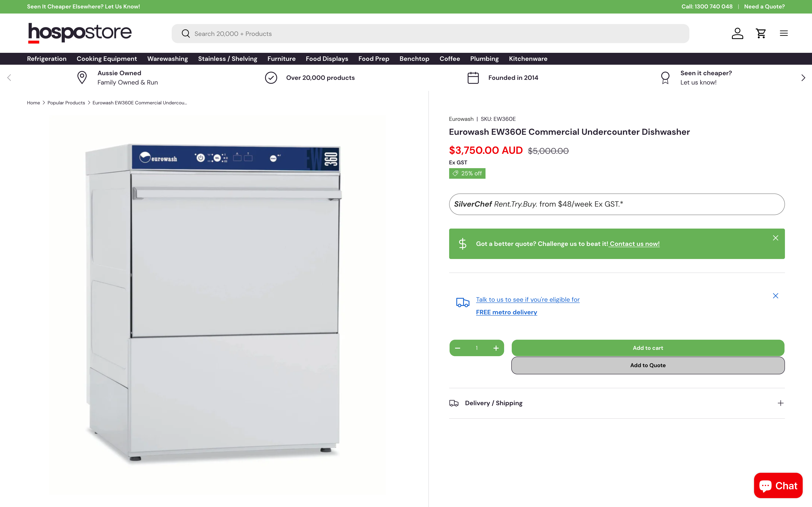Open the account login icon
Viewport: 812px width, 507px height.
737,33
